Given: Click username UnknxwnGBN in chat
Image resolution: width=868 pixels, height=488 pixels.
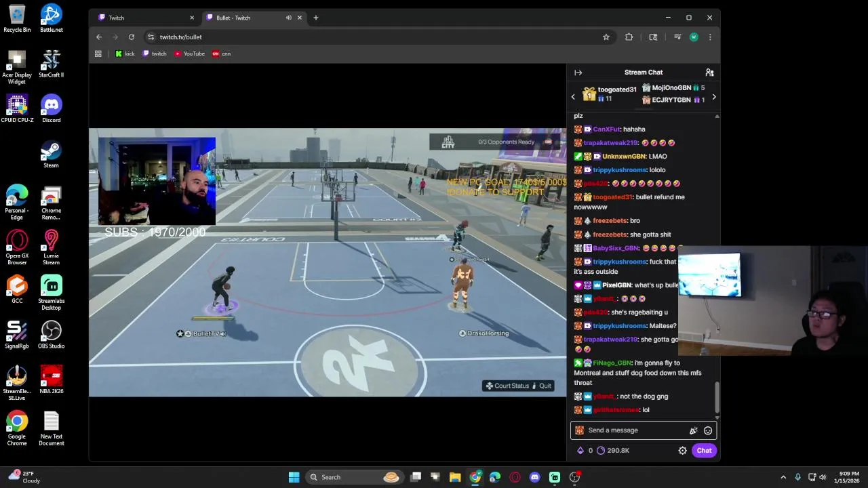Looking at the screenshot, I should 624,157.
